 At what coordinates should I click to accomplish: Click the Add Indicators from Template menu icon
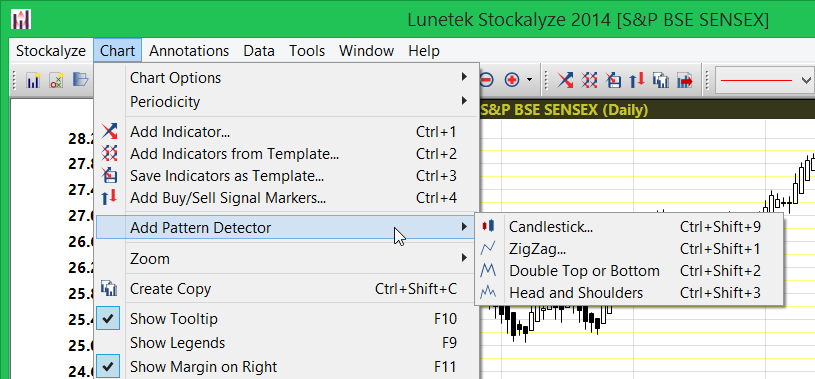[110, 153]
